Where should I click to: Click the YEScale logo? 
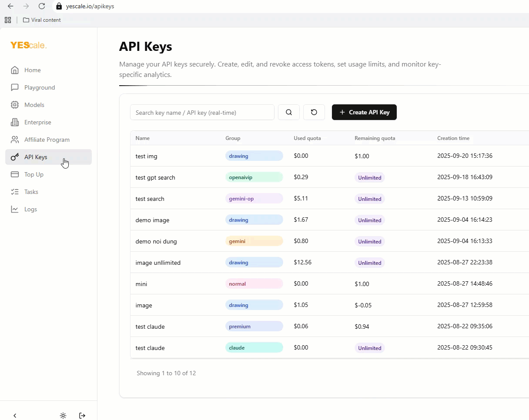coord(28,45)
